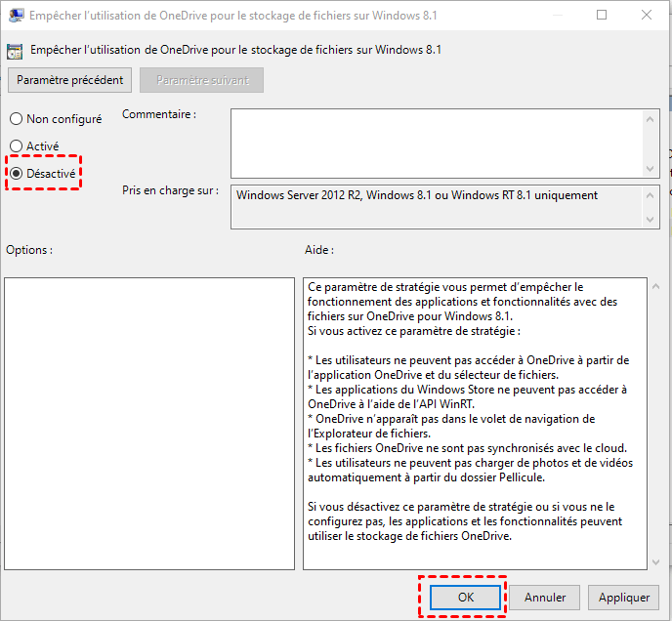Click the Paramètre suivant button
The height and width of the screenshot is (621, 672).
(x=202, y=80)
